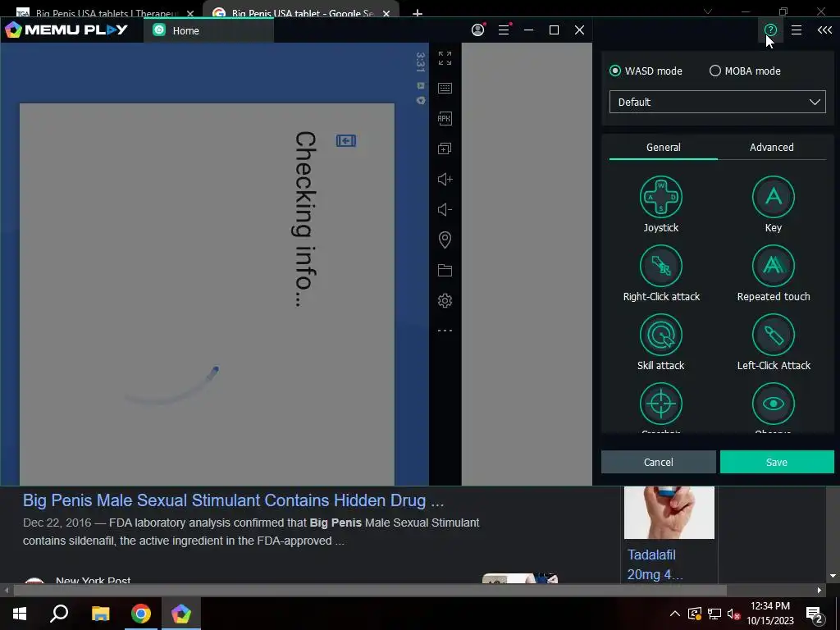Open multi-instance operations icon in sidebar
The image size is (840, 630).
[445, 149]
